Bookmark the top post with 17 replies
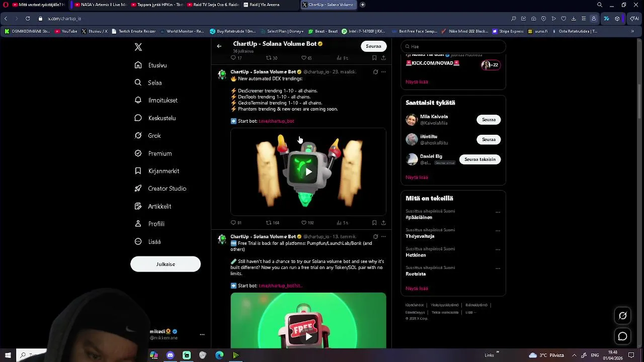 (374, 58)
